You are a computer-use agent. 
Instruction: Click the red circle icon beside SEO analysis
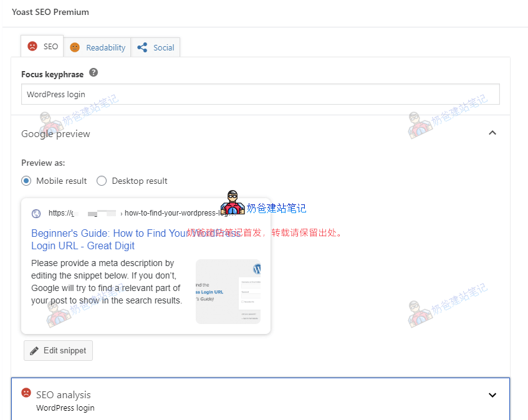26,393
